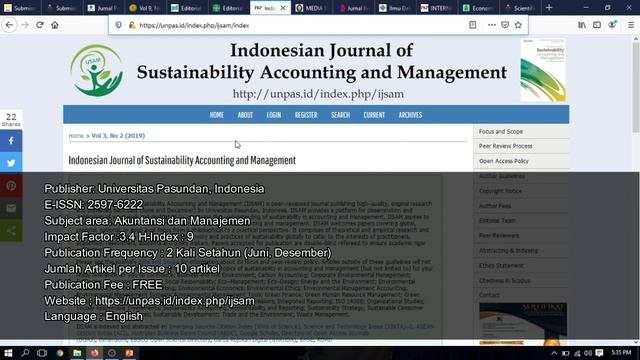Open the Author Fees sidebar link

(495, 206)
